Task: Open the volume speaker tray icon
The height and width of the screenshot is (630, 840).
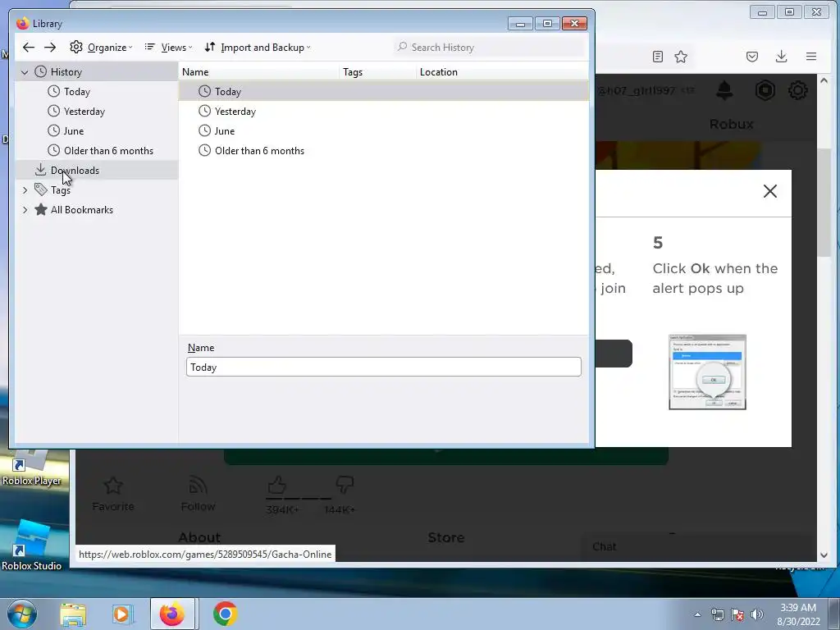Action: 756,614
